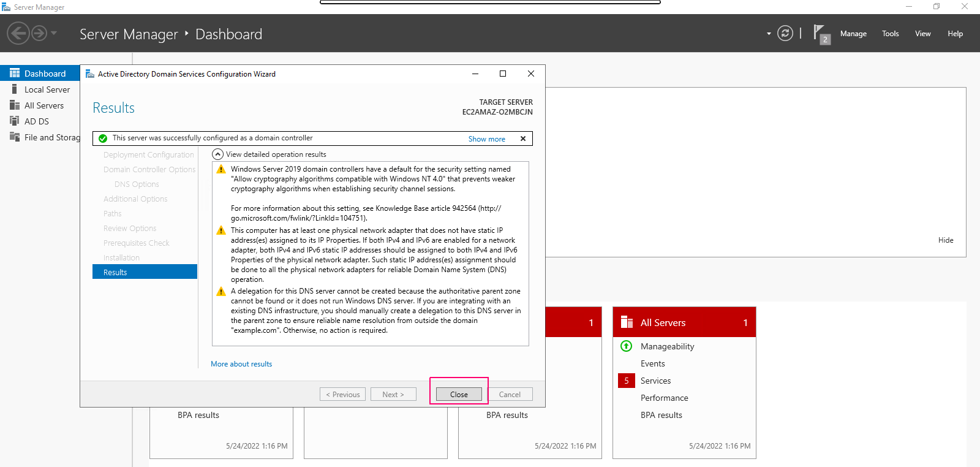
Task: Open the Tools menu
Action: pyautogui.click(x=891, y=34)
